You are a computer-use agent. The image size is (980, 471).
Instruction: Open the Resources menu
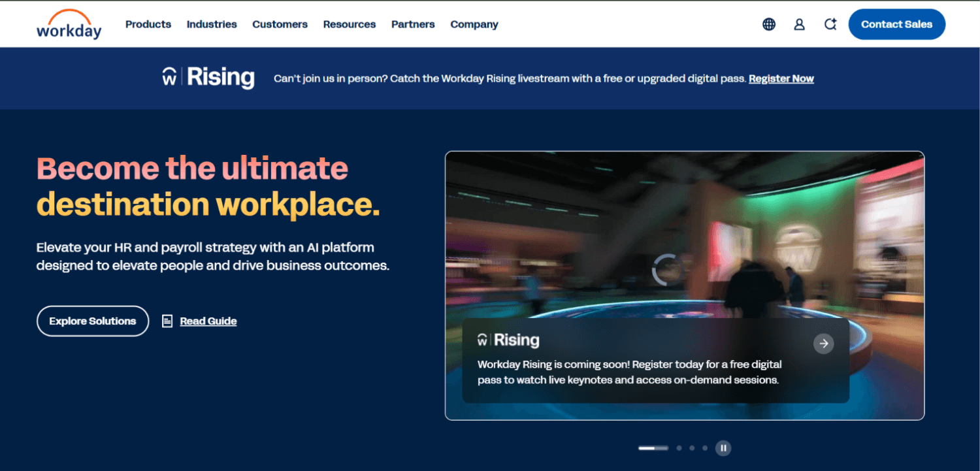click(350, 24)
